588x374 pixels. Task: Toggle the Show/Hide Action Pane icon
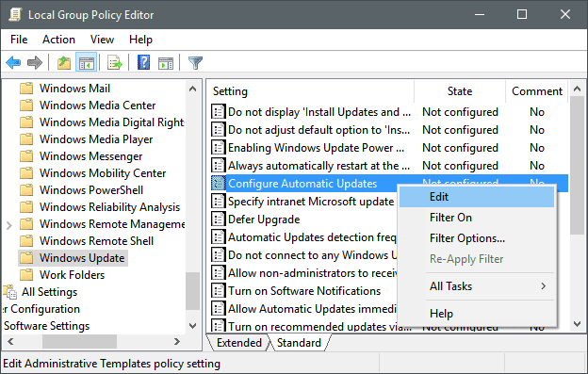[x=166, y=63]
